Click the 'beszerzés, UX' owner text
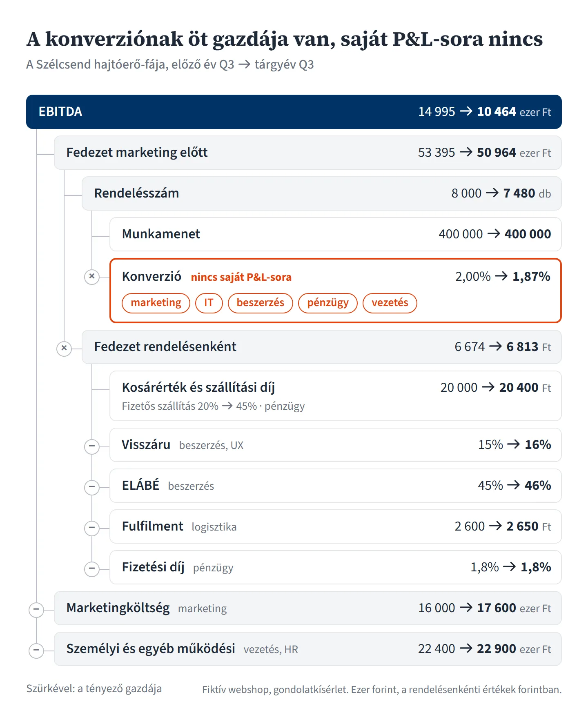The height and width of the screenshot is (724, 588). click(x=211, y=445)
